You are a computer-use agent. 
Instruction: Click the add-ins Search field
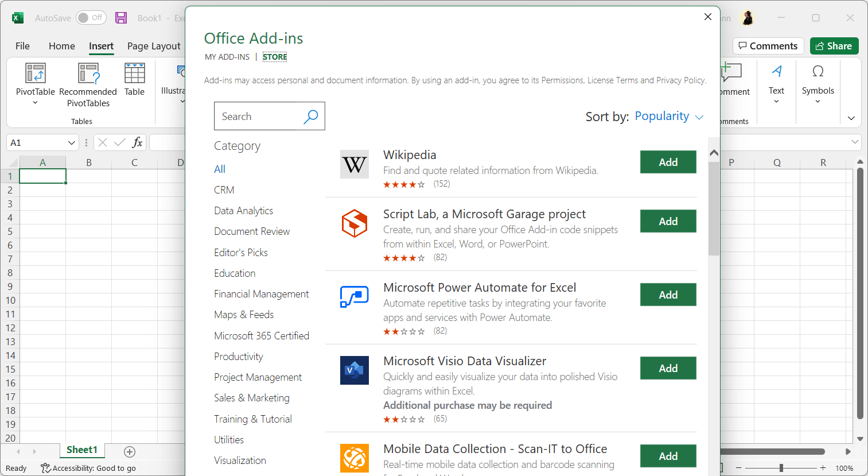tap(261, 116)
